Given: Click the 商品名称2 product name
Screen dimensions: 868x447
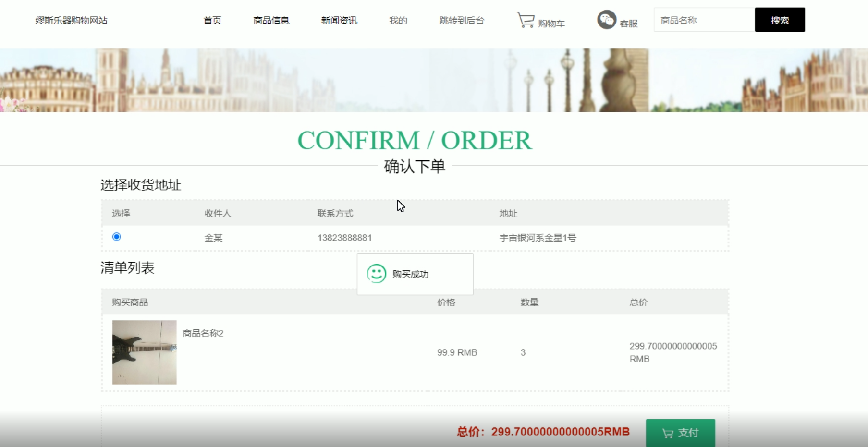Looking at the screenshot, I should click(203, 333).
